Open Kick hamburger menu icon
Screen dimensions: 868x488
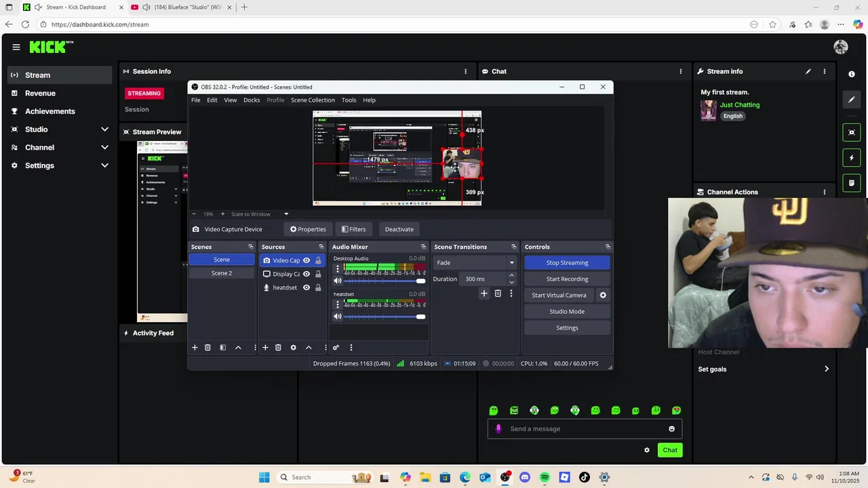pos(16,47)
